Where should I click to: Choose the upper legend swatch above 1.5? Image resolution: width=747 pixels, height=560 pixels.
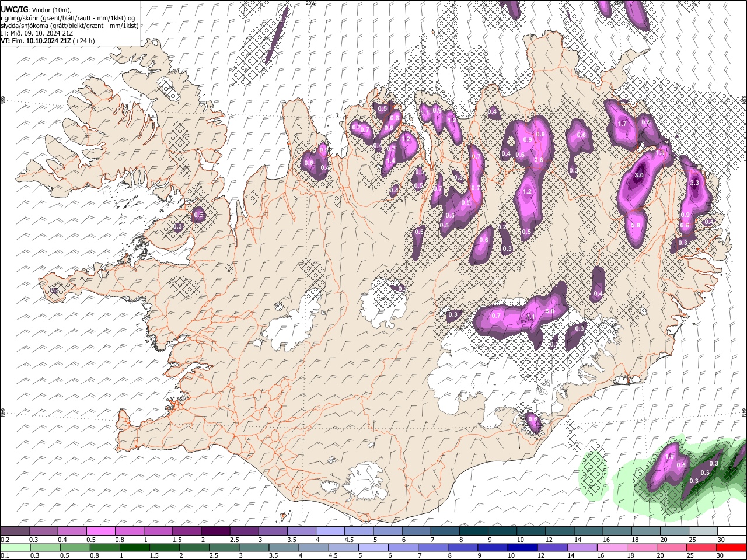coord(186,531)
